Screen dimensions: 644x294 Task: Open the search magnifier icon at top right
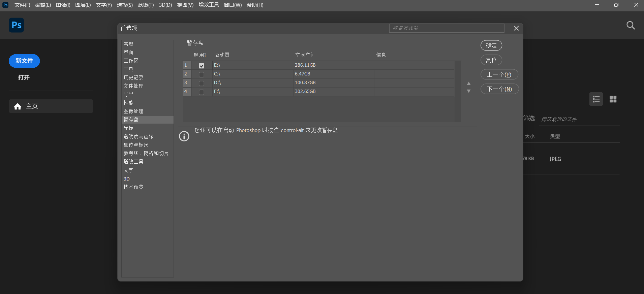(631, 25)
